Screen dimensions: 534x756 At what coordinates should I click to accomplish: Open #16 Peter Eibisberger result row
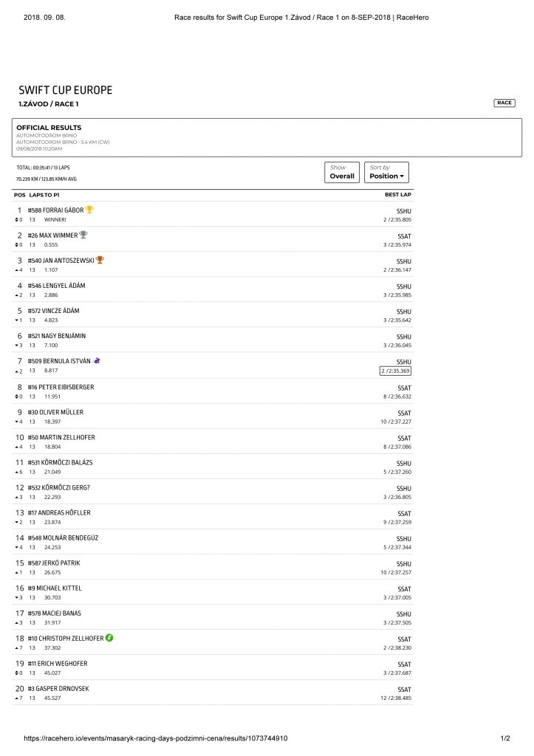click(x=213, y=391)
